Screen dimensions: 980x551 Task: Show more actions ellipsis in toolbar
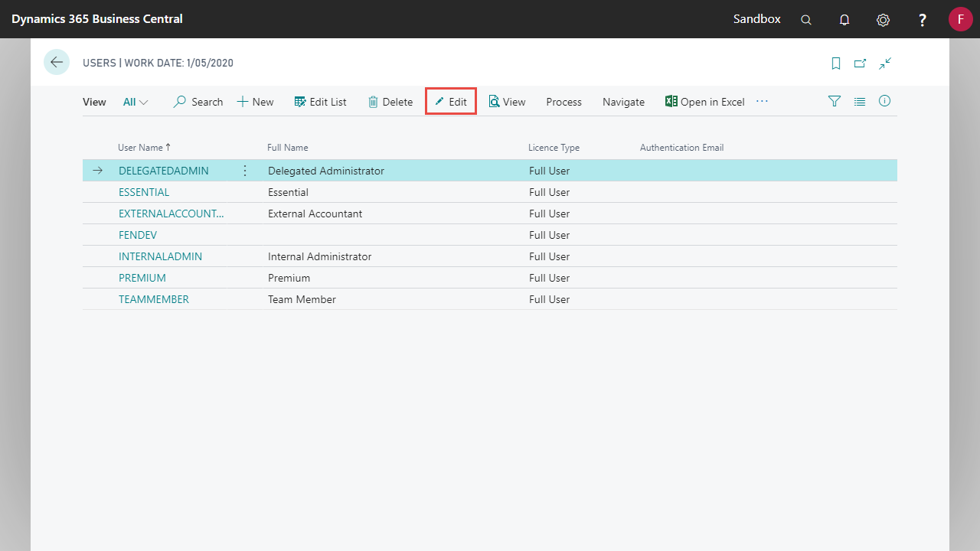[762, 101]
